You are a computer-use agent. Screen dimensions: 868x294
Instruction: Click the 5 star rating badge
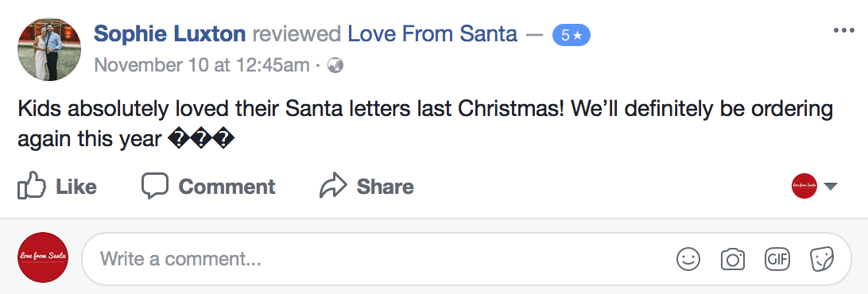pos(571,36)
